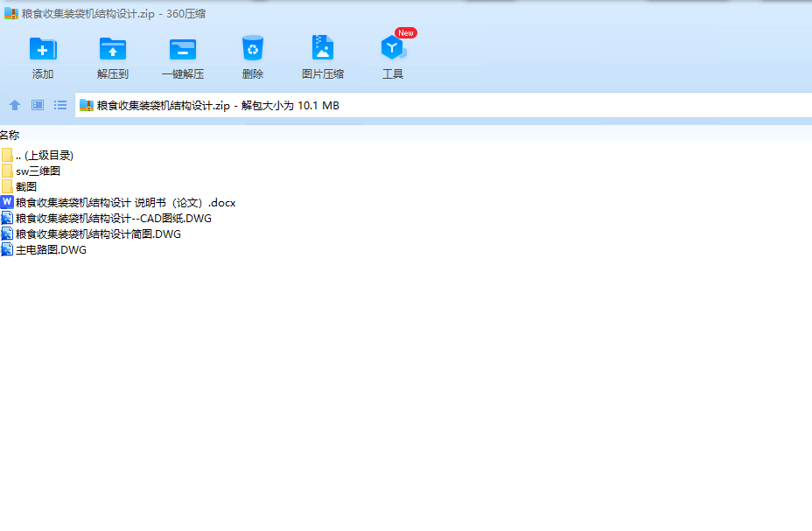
Task: Click the DWG icon beside CAD图纸.DWG
Action: tap(7, 218)
